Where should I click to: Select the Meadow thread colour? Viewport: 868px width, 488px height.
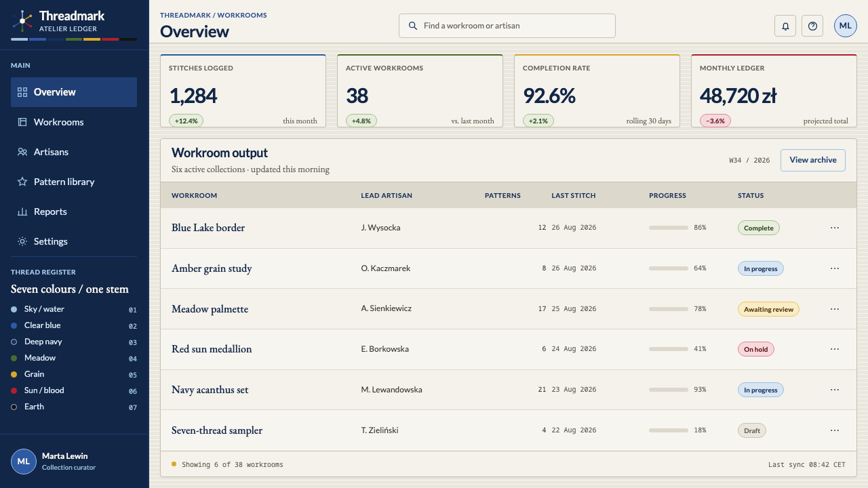pyautogui.click(x=74, y=358)
